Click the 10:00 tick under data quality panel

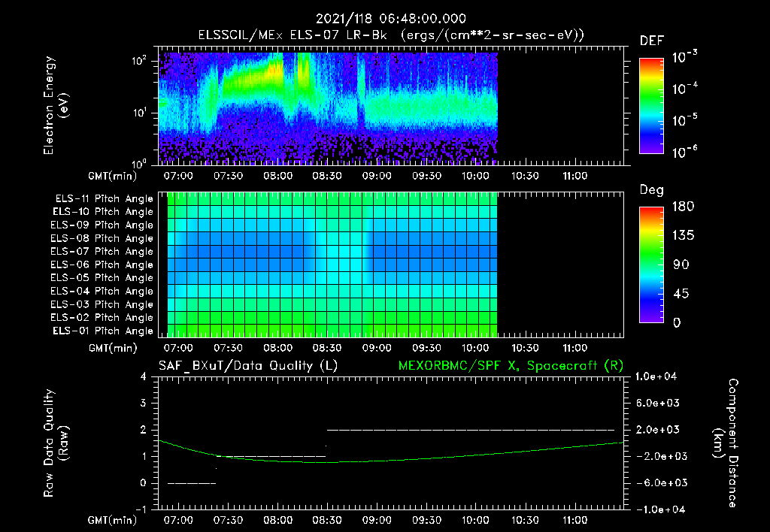[475, 520]
